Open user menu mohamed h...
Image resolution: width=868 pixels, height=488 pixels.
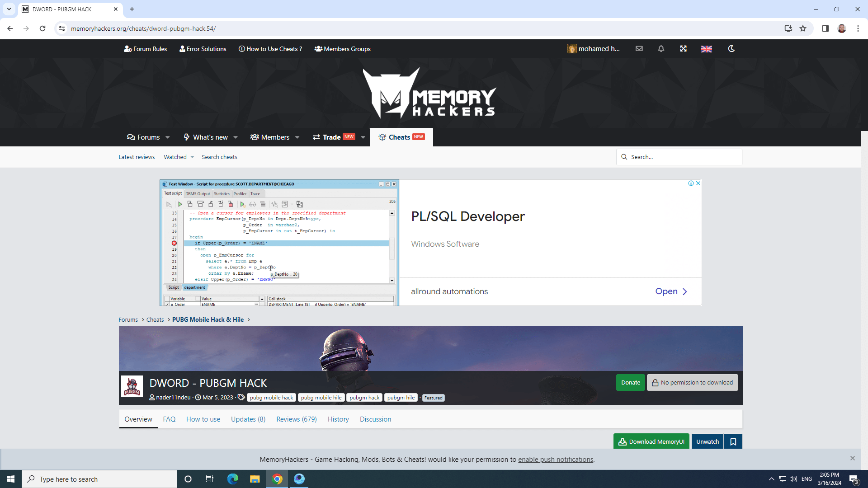(x=594, y=49)
